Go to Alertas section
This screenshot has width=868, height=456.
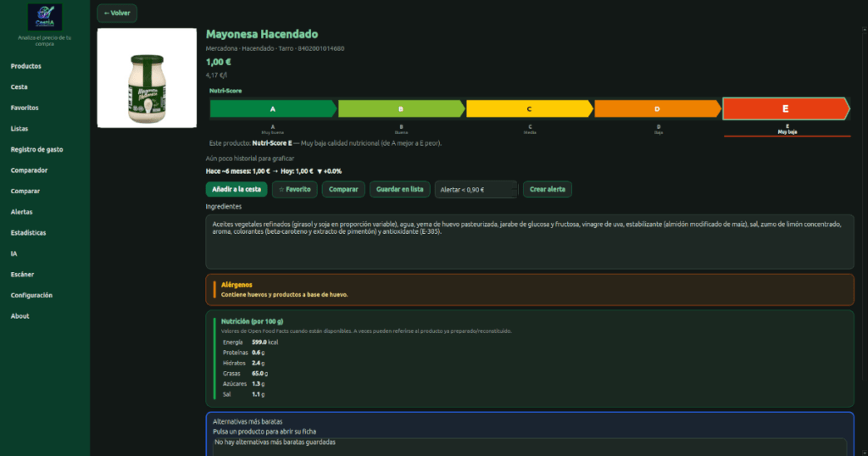coord(21,212)
